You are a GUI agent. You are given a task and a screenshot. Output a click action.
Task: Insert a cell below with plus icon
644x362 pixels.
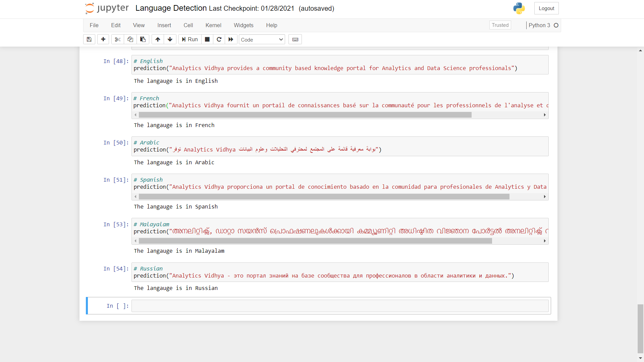point(103,40)
